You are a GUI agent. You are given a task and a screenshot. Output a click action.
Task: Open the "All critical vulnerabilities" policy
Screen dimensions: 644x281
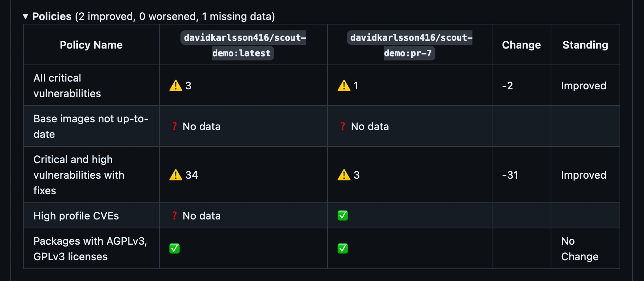67,86
